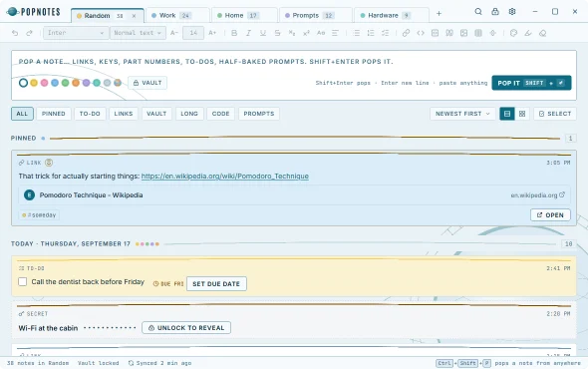Show ALL notes filter
The width and height of the screenshot is (588, 369).
(22, 114)
